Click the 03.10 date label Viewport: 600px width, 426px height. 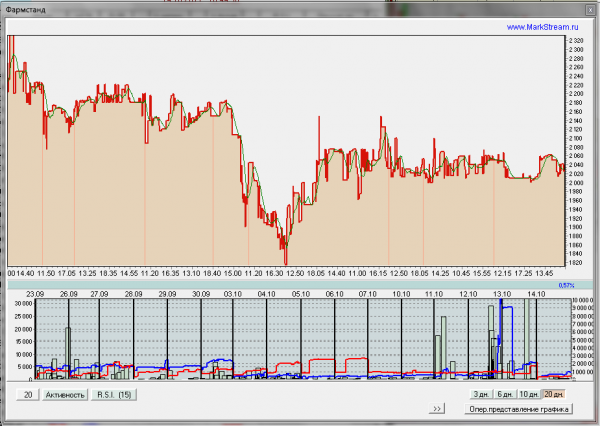[233, 294]
